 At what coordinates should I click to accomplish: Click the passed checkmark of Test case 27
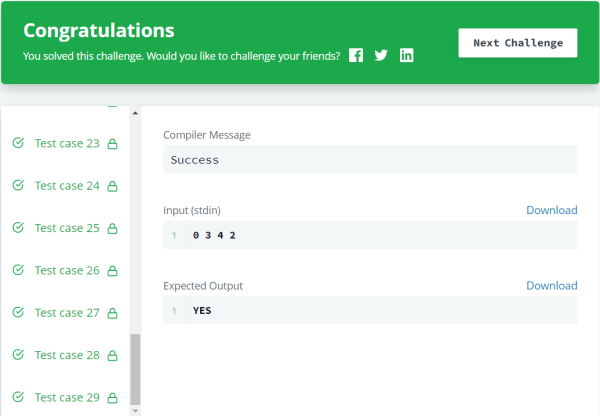pos(18,313)
